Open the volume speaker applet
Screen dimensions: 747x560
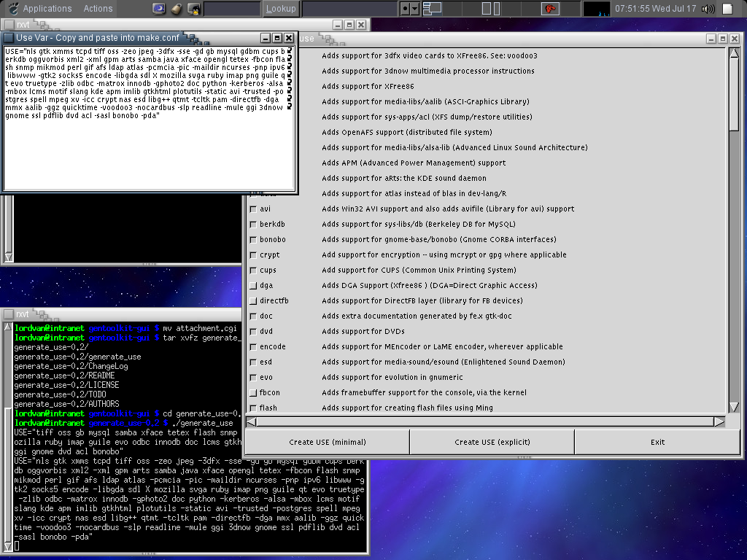(707, 9)
